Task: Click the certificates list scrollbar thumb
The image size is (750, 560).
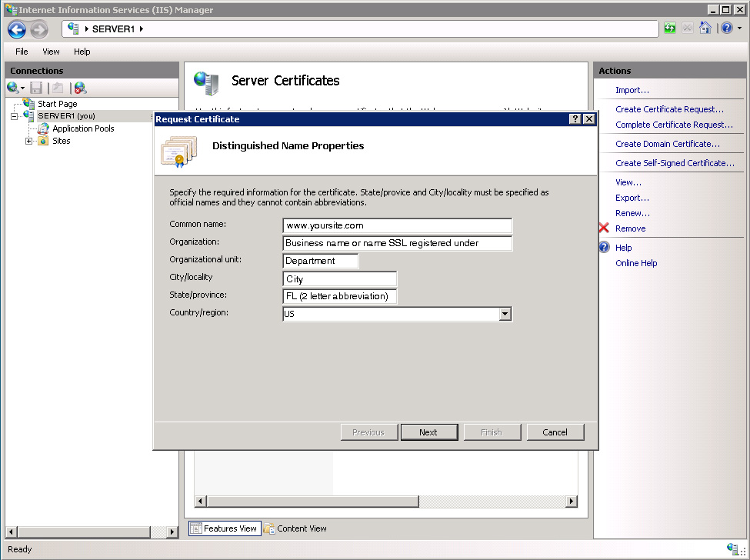Action: (x=313, y=502)
